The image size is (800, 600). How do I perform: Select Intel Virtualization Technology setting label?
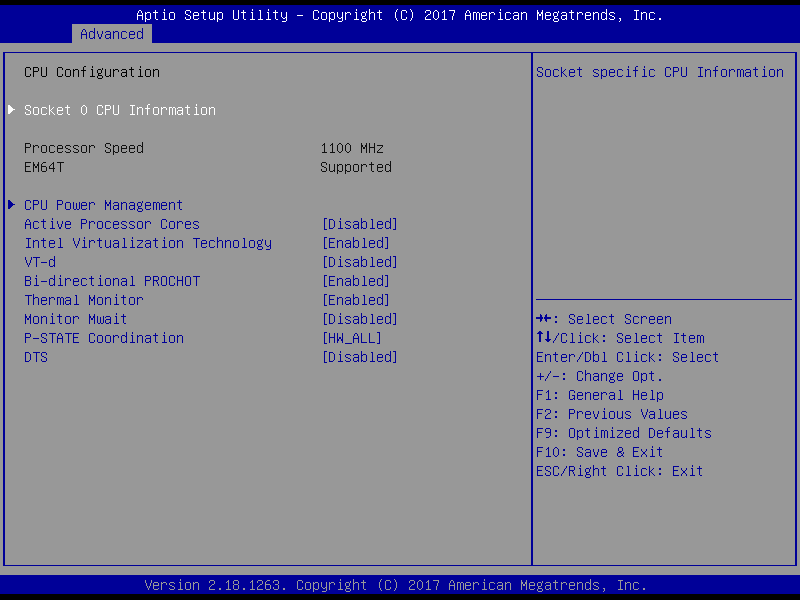(148, 243)
